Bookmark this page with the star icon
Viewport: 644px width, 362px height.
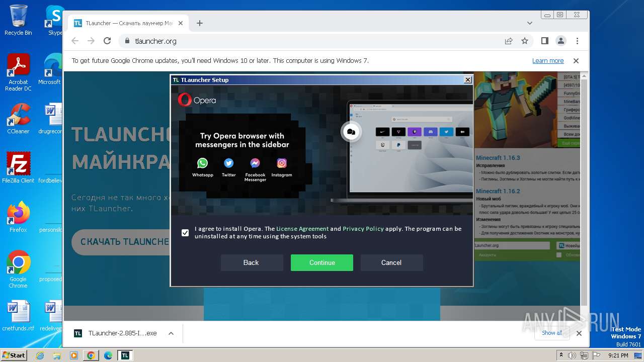pyautogui.click(x=525, y=41)
